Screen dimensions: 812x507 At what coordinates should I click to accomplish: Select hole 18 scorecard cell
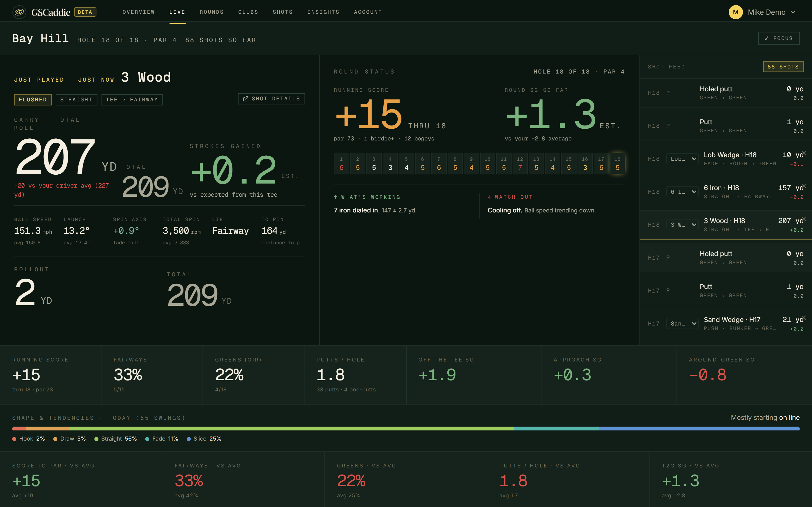(x=617, y=164)
